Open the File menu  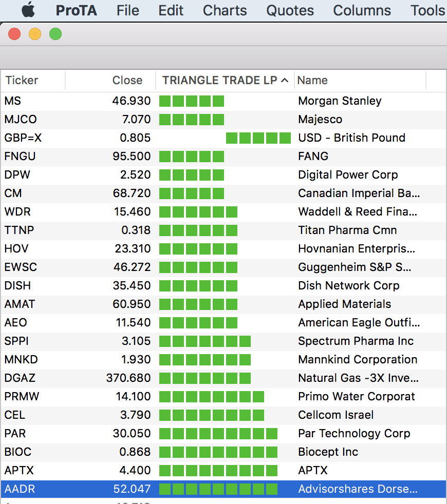pos(128,11)
